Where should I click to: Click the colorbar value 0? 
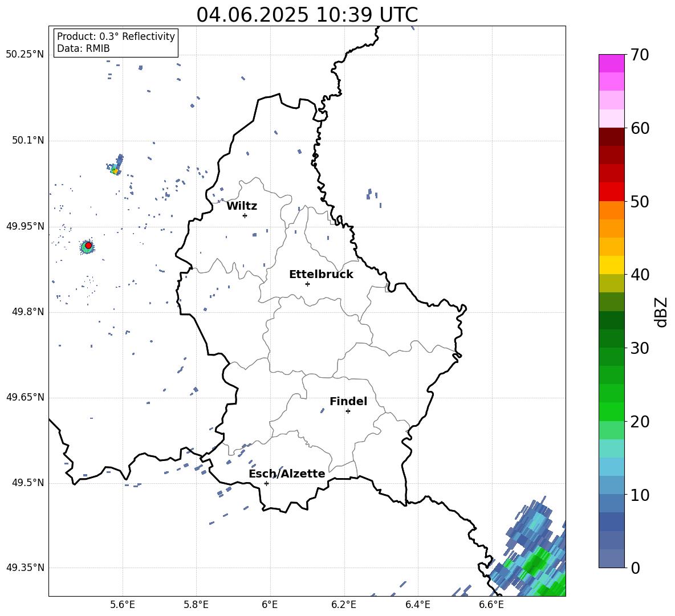635,568
